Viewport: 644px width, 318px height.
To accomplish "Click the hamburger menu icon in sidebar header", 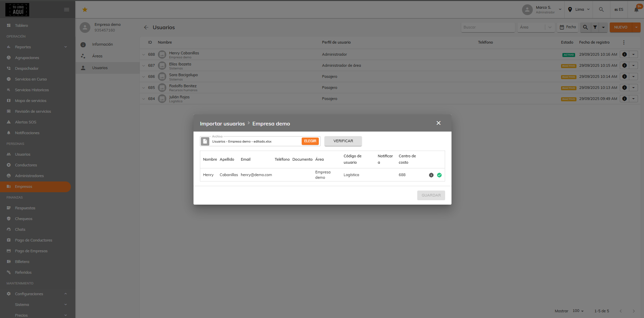I will (x=67, y=9).
